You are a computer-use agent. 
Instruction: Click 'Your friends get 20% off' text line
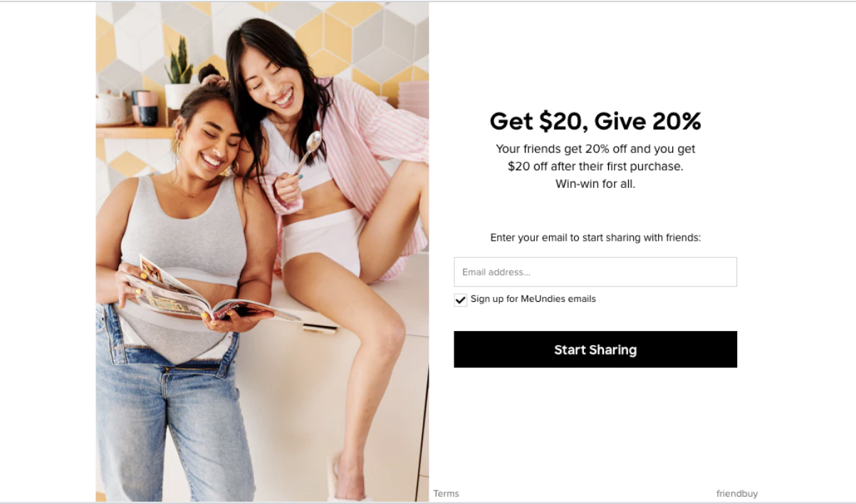point(595,149)
